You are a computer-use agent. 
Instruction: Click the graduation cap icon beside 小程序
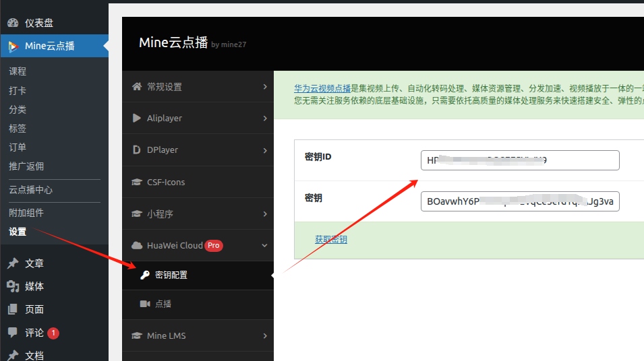click(137, 214)
